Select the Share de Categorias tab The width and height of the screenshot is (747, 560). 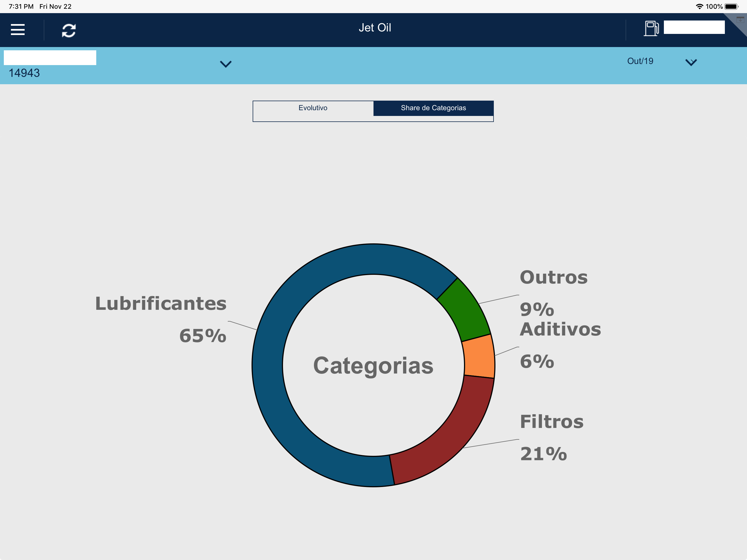point(433,108)
